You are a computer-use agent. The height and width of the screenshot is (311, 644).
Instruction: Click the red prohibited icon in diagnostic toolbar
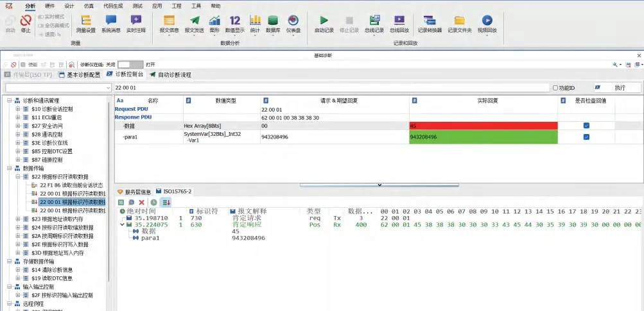coord(13,64)
